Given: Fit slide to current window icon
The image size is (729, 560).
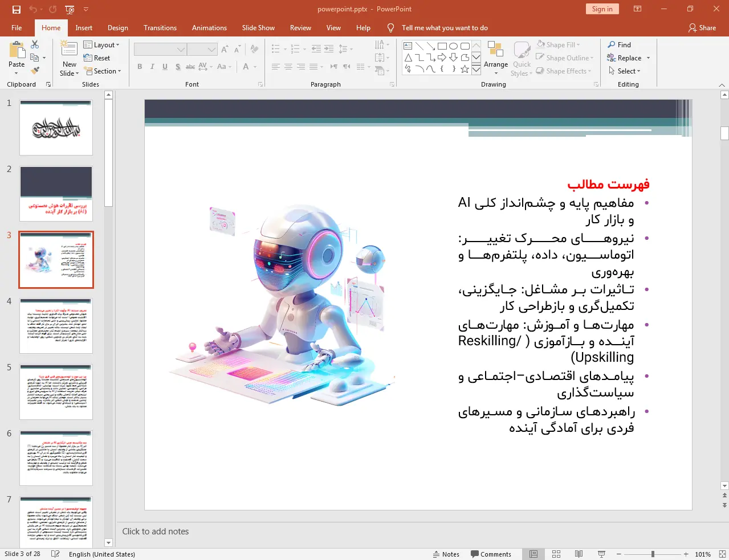Looking at the screenshot, I should point(722,554).
